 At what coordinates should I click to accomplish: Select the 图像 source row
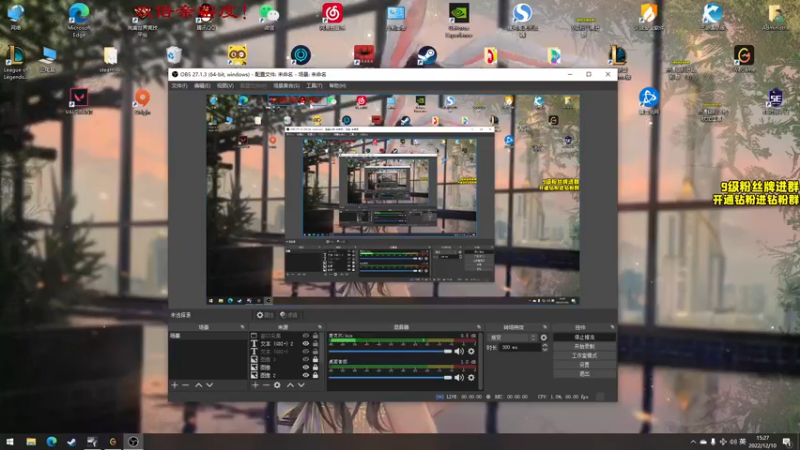(x=285, y=367)
